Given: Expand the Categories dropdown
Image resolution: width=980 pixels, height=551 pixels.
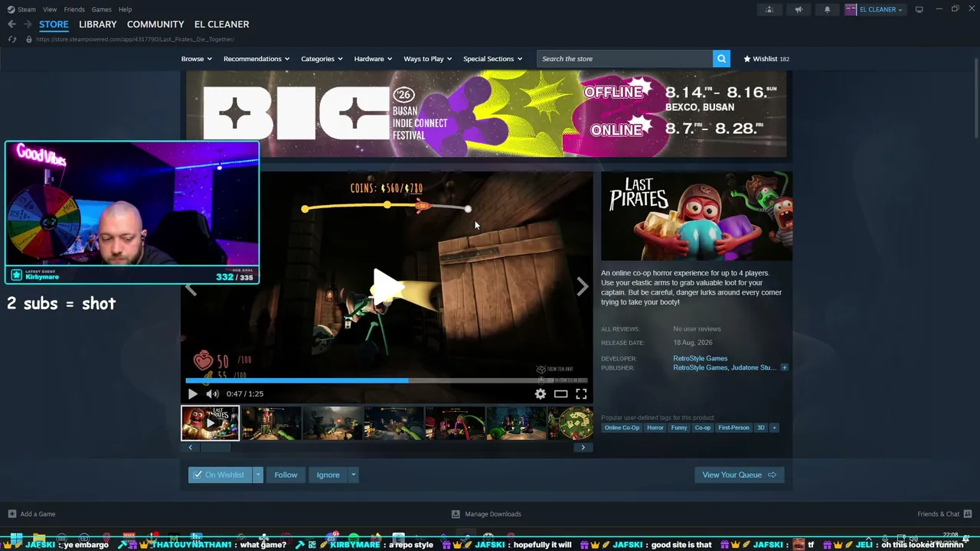Looking at the screenshot, I should 322,59.
